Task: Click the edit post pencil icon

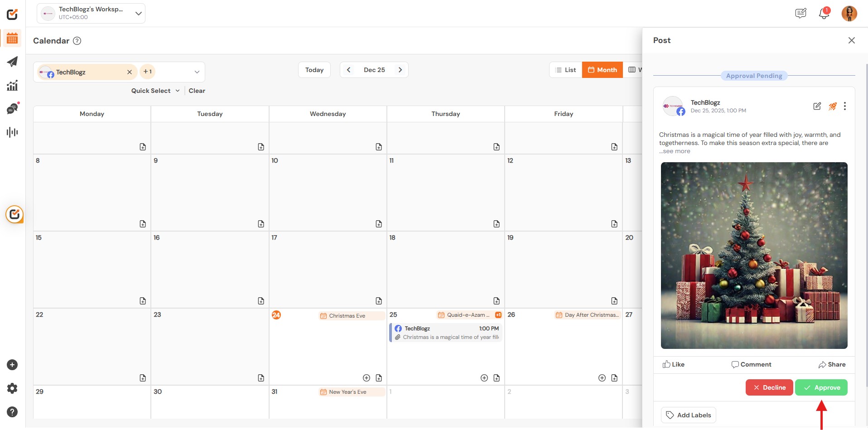Action: [817, 106]
